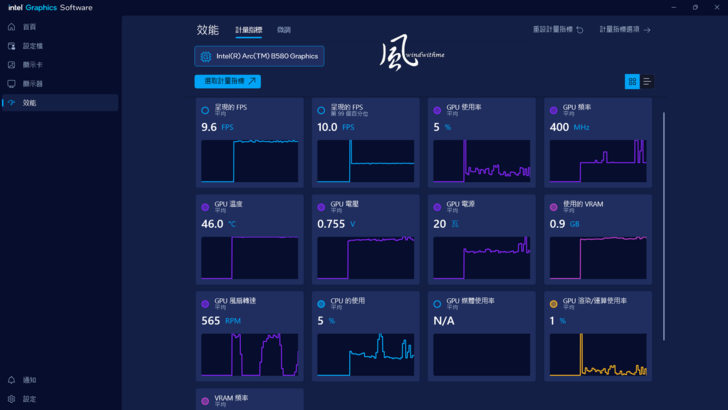Viewport: 728px width, 410px height.
Task: Click the '0.9 GB' value
Action: click(x=565, y=224)
